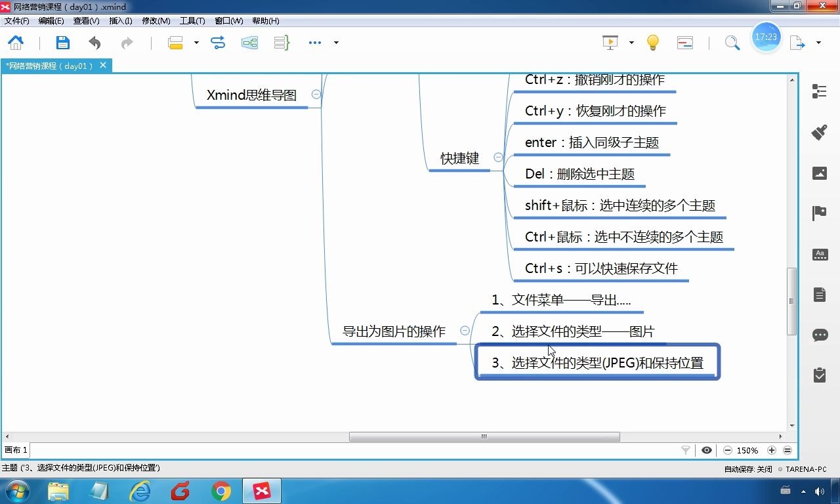840x504 pixels.
Task: Click the horizontal scrollbar thumb
Action: click(484, 436)
